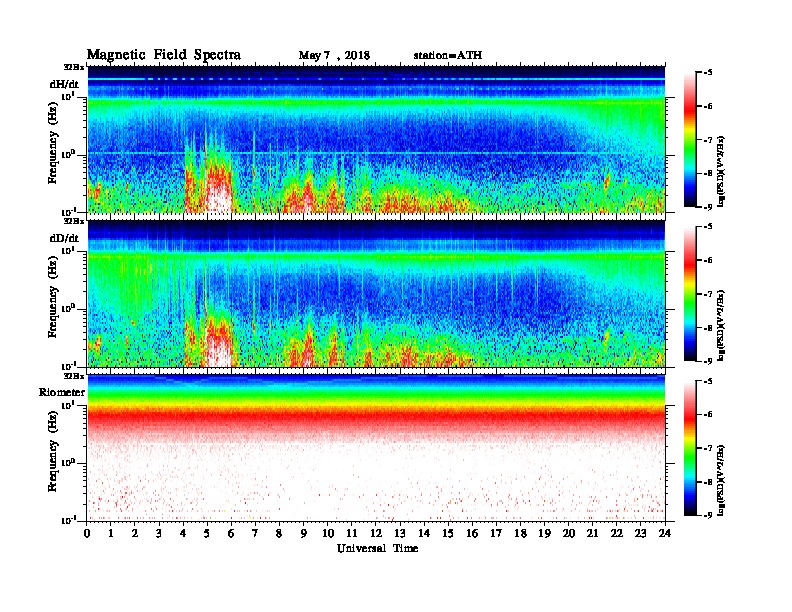The width and height of the screenshot is (792, 612).
Task: Click hour '14' on the Universal Time axis
Action: point(424,533)
